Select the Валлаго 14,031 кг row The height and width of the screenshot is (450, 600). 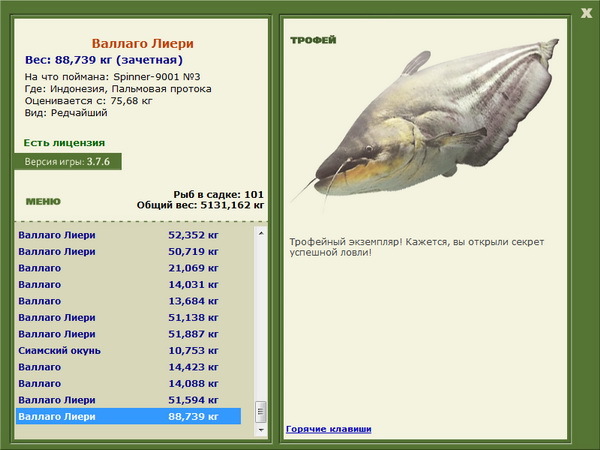pos(129,284)
